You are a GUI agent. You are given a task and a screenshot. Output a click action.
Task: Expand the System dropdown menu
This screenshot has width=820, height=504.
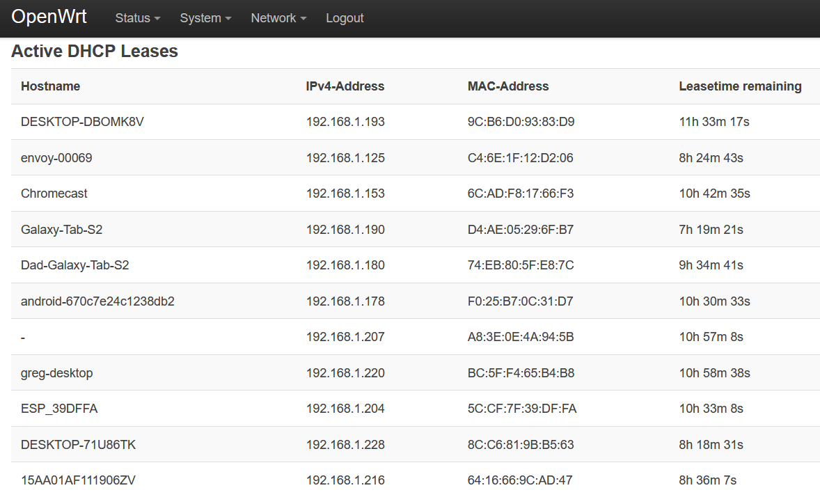point(205,18)
